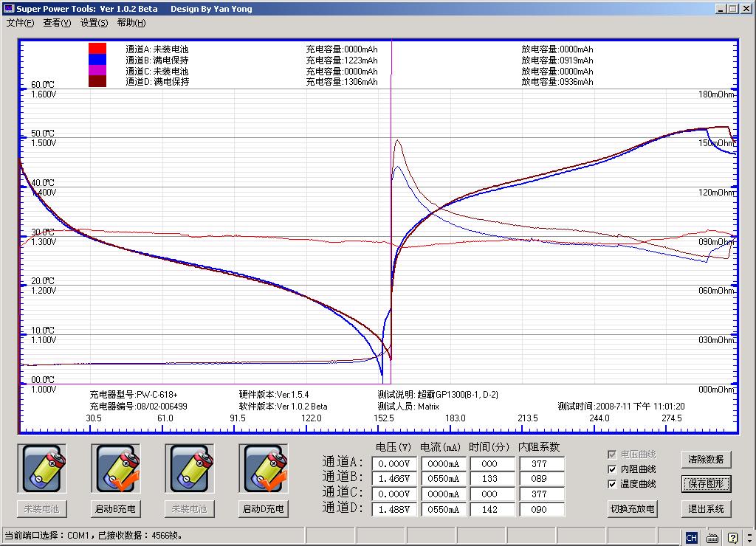Open the 帮助(H) menu

(x=131, y=23)
